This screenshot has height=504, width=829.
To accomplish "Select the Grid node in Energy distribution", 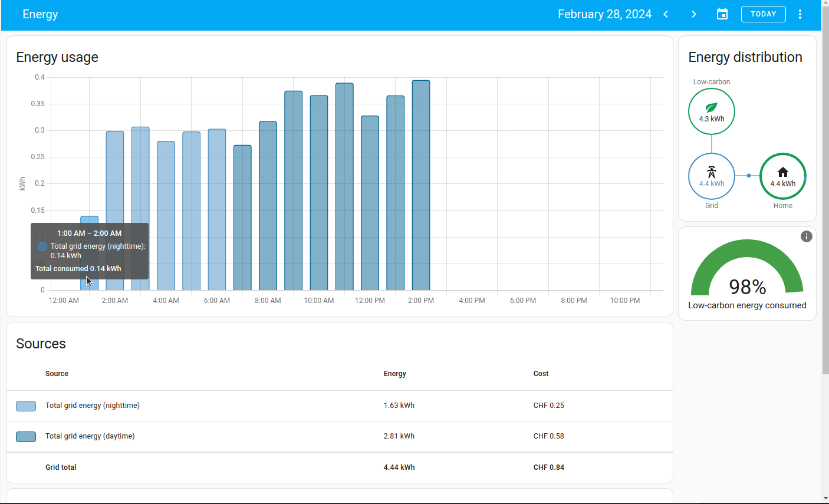I will (711, 176).
